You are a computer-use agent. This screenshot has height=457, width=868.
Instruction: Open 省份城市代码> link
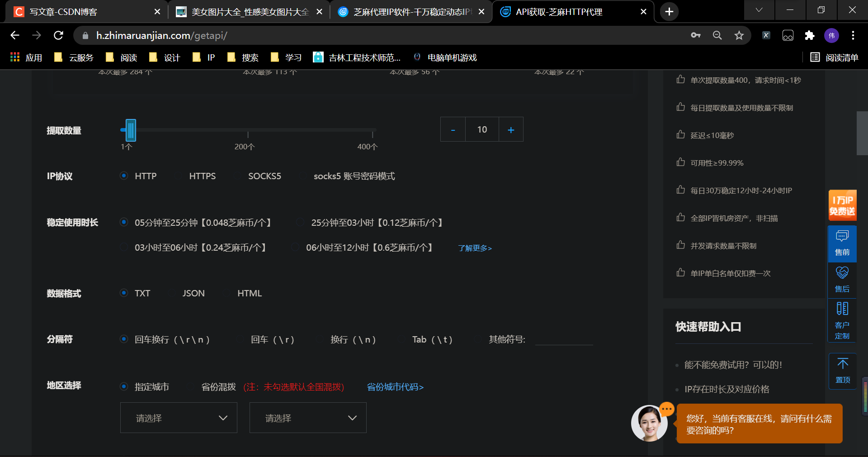coord(395,387)
